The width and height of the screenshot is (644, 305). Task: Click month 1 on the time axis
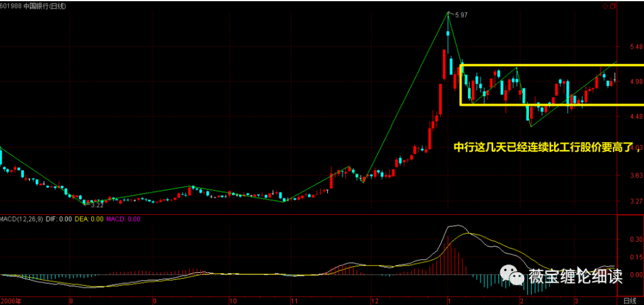point(449,300)
